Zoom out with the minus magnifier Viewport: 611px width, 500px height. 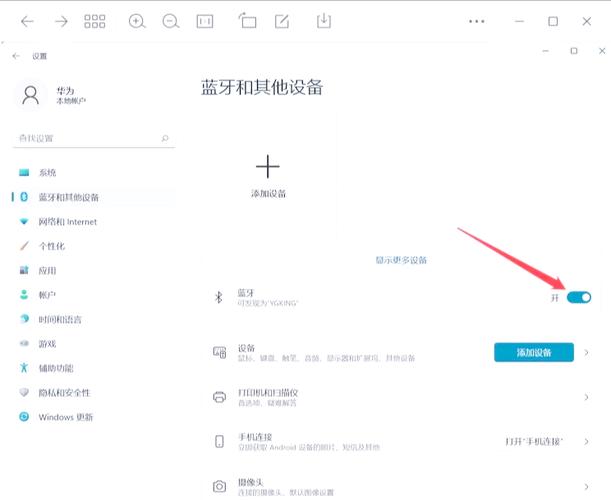pos(171,21)
